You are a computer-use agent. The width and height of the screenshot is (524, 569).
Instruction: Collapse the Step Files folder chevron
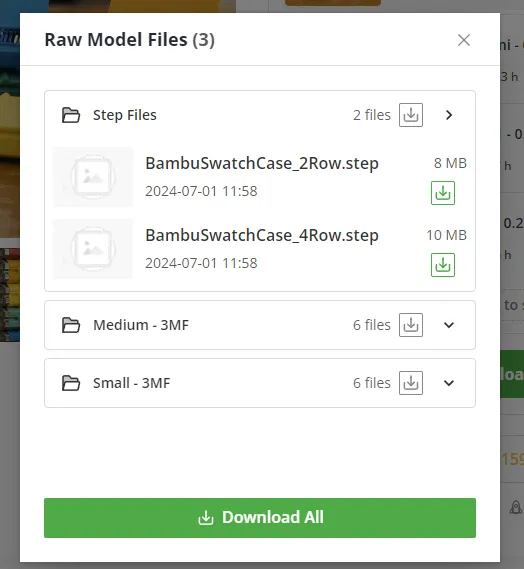449,115
